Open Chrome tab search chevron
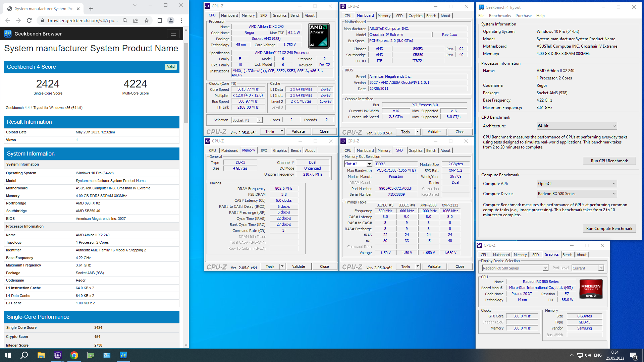 point(135,5)
